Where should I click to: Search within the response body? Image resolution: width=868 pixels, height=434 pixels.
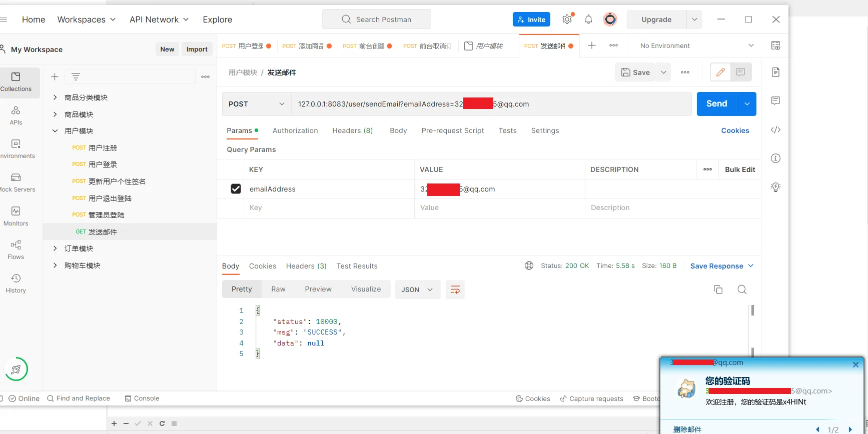[x=742, y=289]
